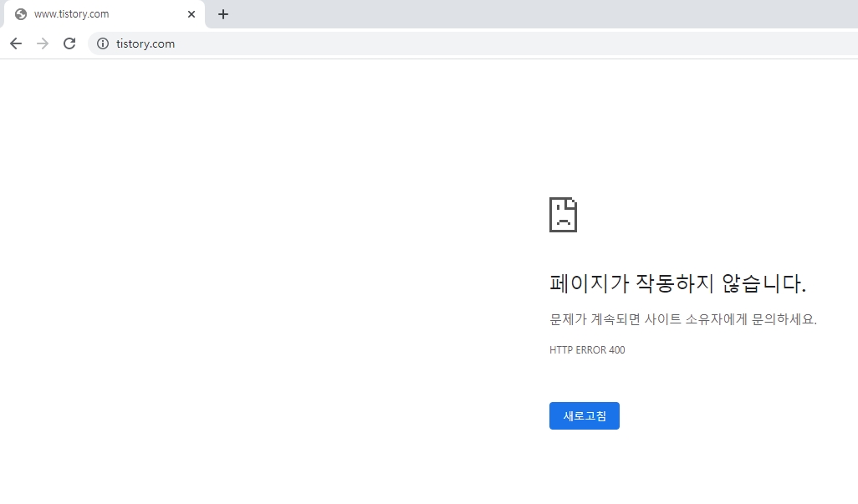Open a new tab with the plus button

(222, 13)
